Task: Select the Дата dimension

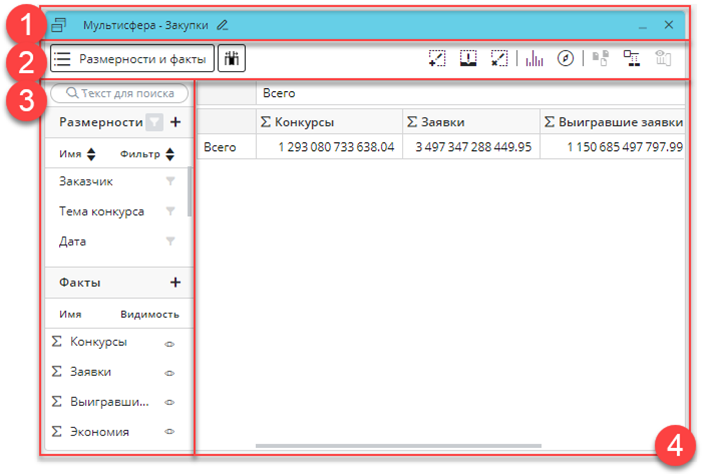Action: [73, 241]
